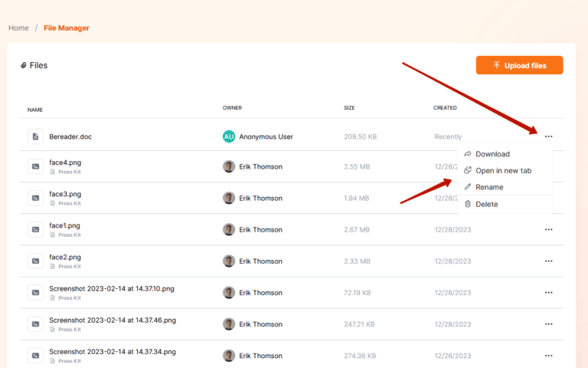Click the image icon beside face1.png
Viewport: 588px width, 368px height.
(x=36, y=229)
